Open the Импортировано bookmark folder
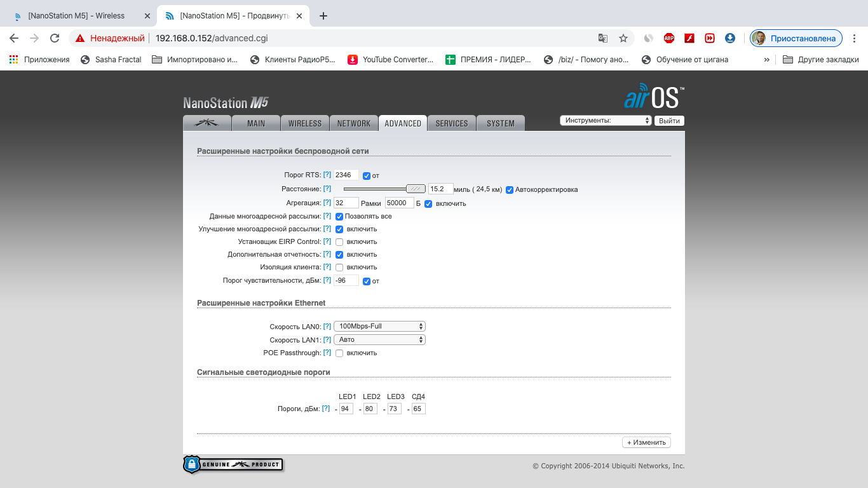Screen dimensions: 868x488 click(195, 60)
